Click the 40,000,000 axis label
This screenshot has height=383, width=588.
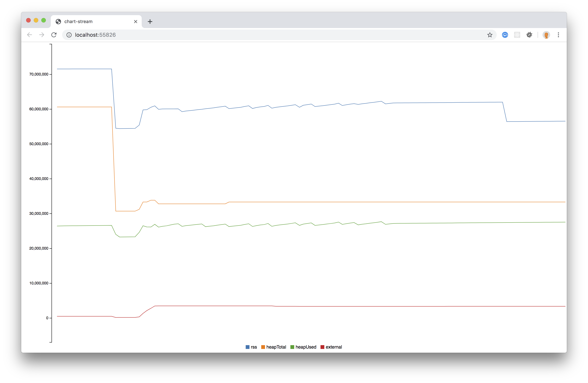(x=39, y=179)
